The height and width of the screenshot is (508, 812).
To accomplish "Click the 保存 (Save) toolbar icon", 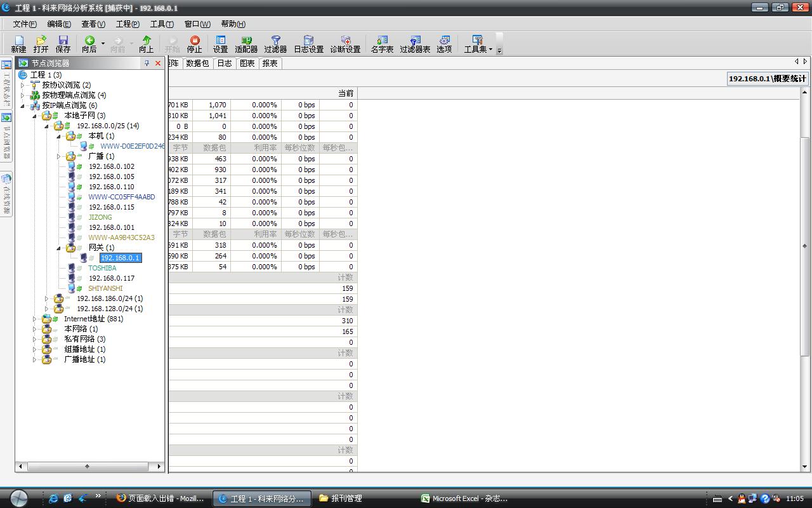I will pyautogui.click(x=63, y=44).
